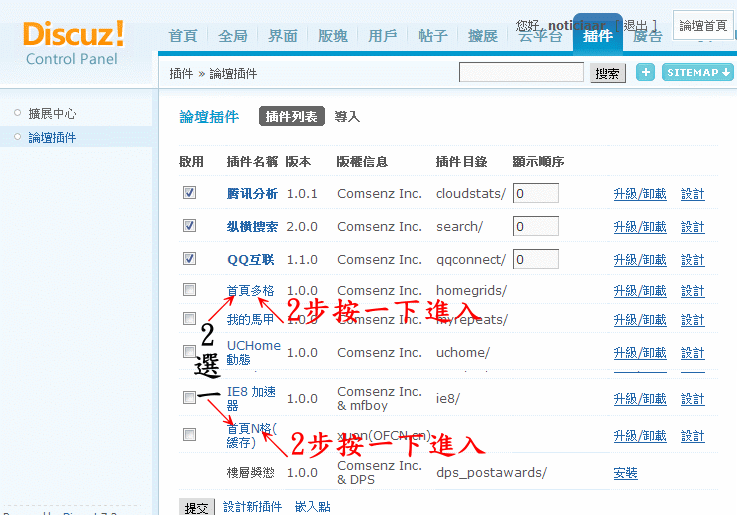Select 擴展中心 in the sidebar
This screenshot has height=515, width=737.
[x=52, y=113]
